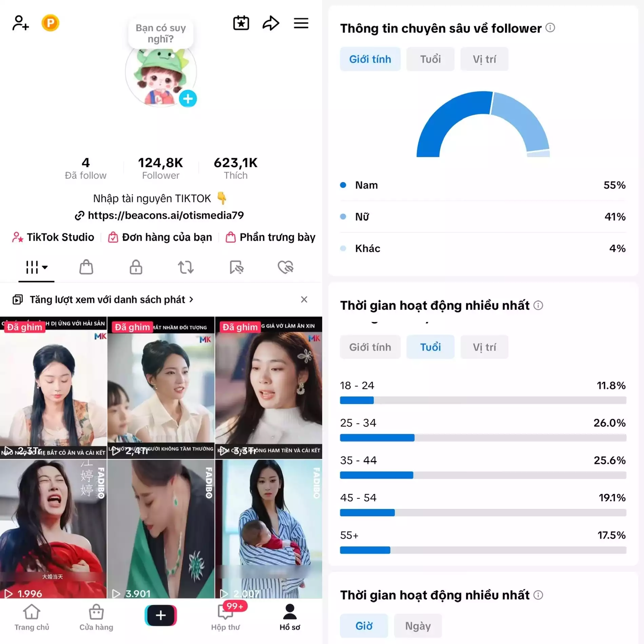Add avatar story with blue plus
Viewport: 644px width, 644px height.
(x=188, y=99)
